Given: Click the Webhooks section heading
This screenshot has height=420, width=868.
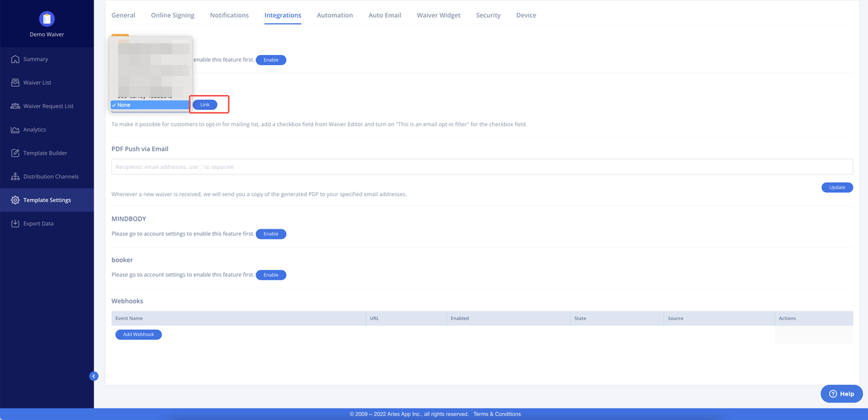Looking at the screenshot, I should point(127,301).
